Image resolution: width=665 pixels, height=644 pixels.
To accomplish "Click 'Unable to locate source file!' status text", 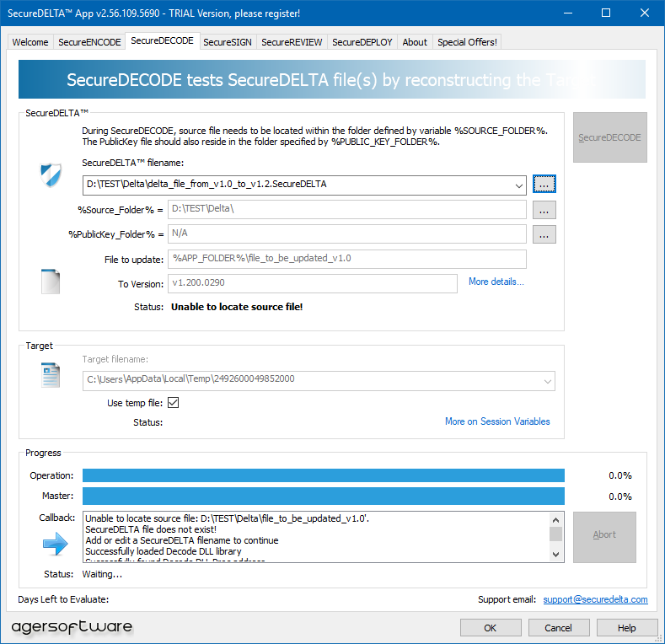I will [237, 307].
